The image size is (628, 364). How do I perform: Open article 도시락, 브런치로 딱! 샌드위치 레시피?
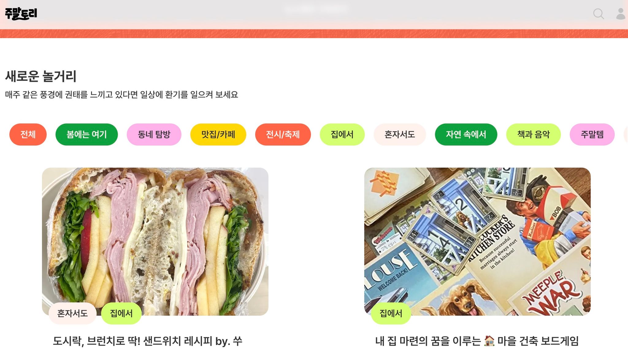pos(147,341)
